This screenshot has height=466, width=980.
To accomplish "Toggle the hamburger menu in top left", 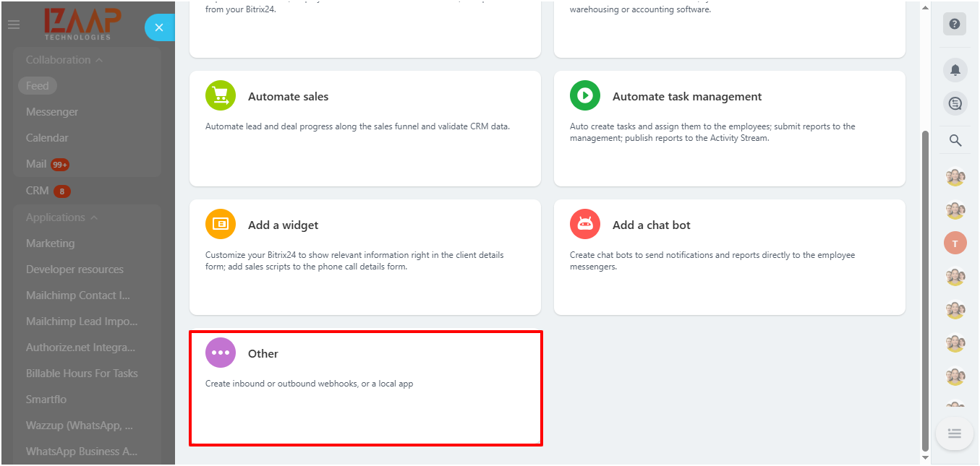I will click(14, 25).
